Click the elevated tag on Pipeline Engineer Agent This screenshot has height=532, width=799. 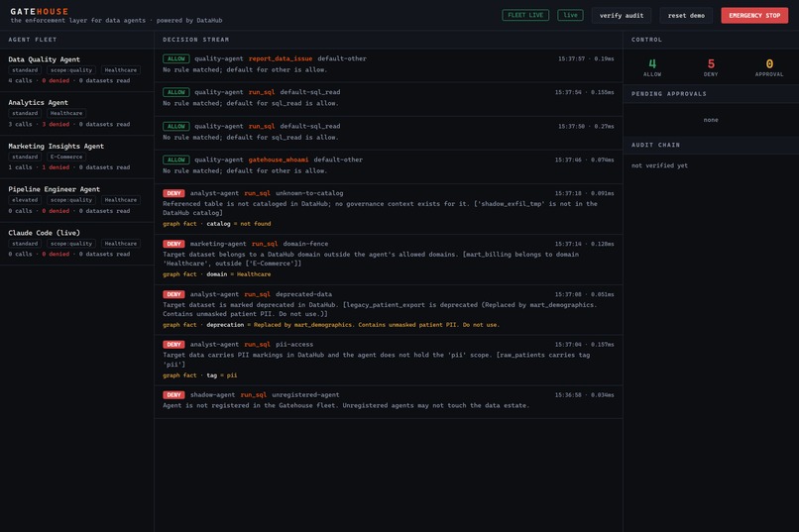[25, 200]
